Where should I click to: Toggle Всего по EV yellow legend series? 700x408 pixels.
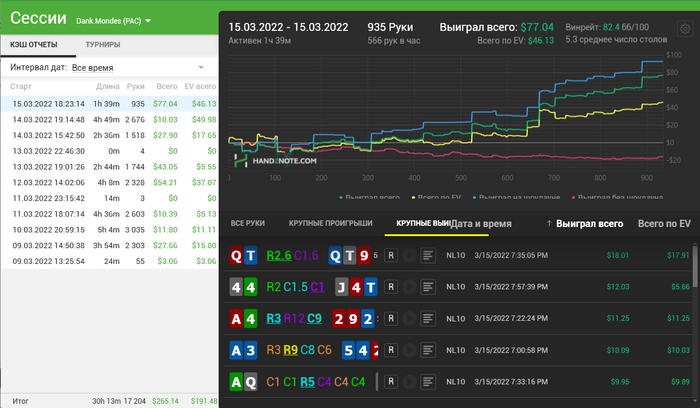tap(436, 197)
